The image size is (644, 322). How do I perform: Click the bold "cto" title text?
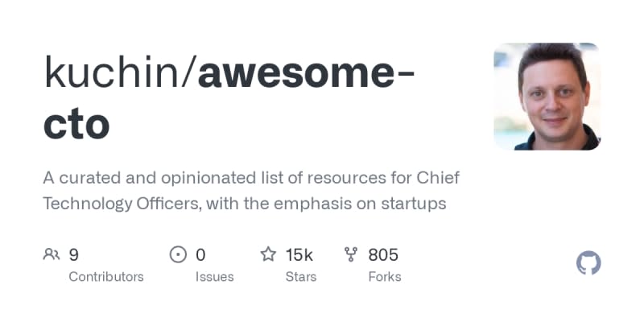click(77, 122)
